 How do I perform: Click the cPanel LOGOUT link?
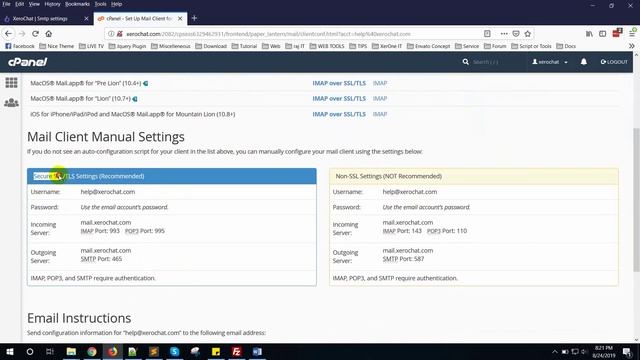pos(614,62)
